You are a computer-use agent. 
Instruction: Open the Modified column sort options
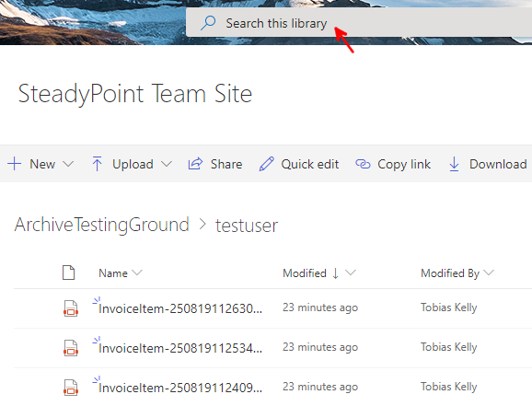(351, 273)
